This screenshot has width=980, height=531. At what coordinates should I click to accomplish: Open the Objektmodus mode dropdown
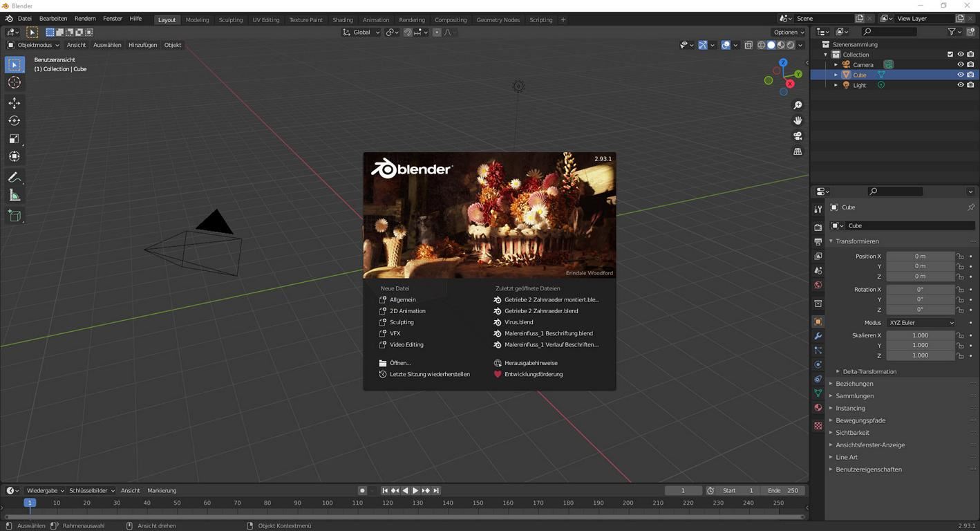click(x=33, y=45)
